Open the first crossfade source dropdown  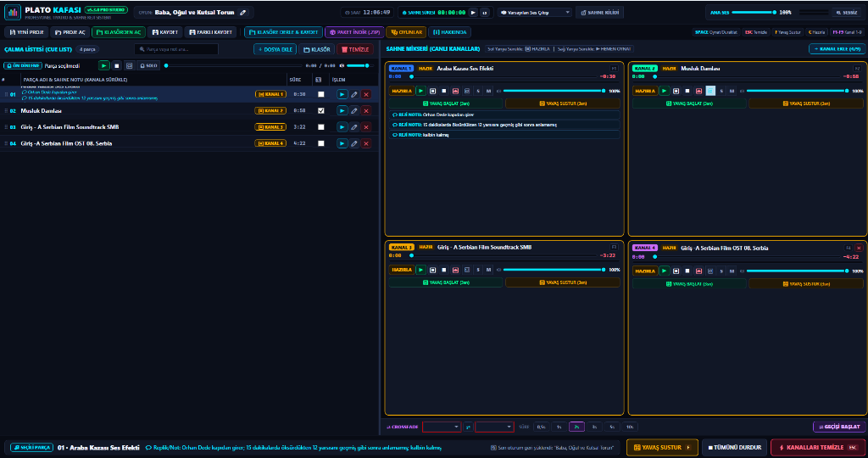tap(441, 427)
